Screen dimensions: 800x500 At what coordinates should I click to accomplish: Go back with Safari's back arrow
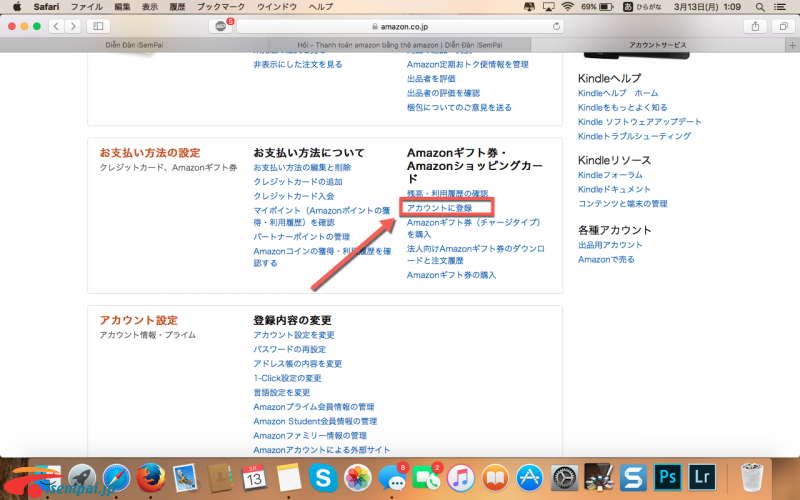[x=56, y=26]
